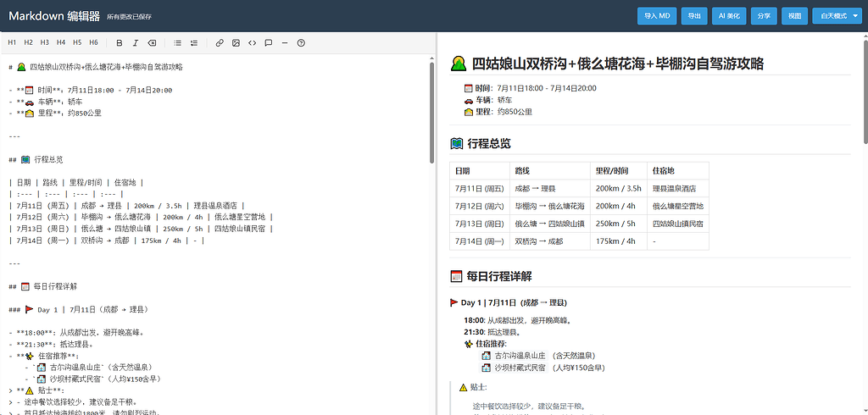
Task: Click the mountain emoji in preview title
Action: click(x=459, y=64)
